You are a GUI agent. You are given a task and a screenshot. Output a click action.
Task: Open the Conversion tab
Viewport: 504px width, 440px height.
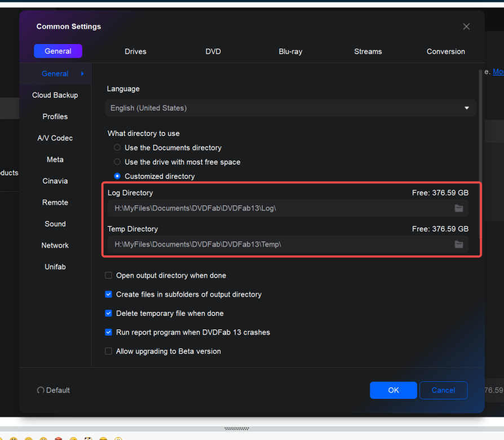coord(445,51)
